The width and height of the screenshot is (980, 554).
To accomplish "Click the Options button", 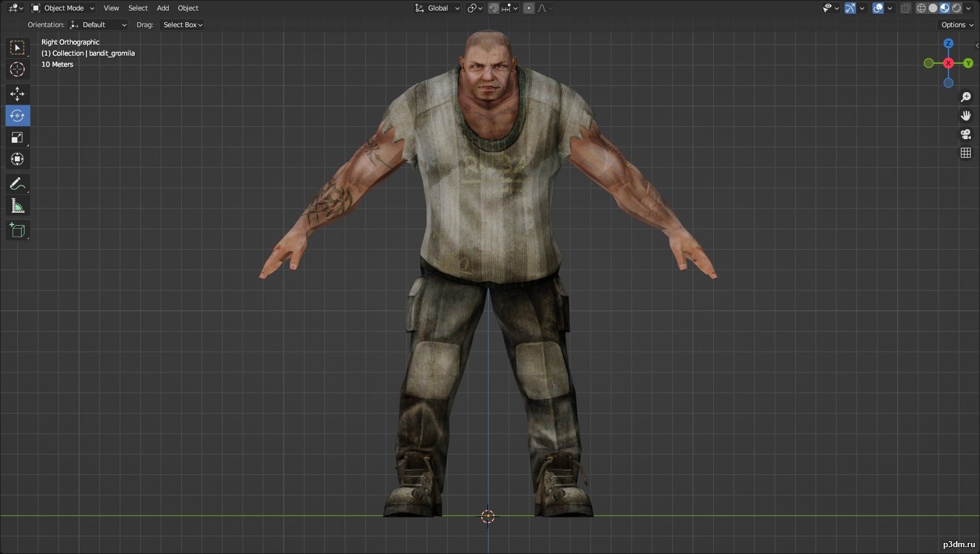I will point(957,25).
